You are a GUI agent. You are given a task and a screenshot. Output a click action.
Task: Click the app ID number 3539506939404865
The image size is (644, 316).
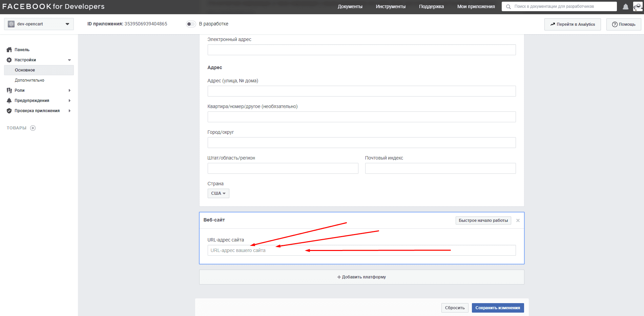[146, 24]
